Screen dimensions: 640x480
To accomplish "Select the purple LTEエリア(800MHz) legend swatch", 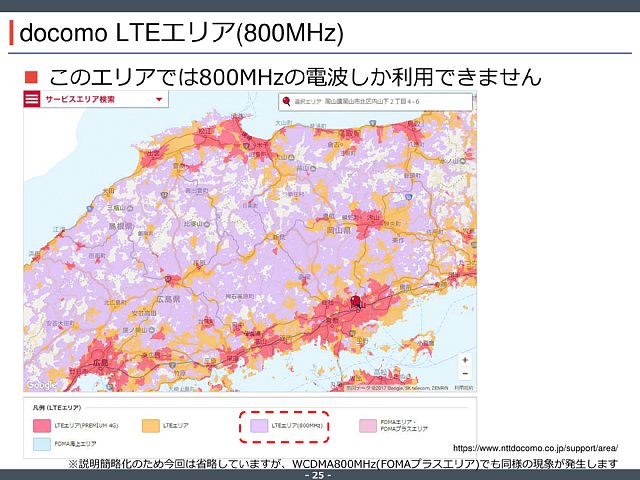I will tap(259, 426).
